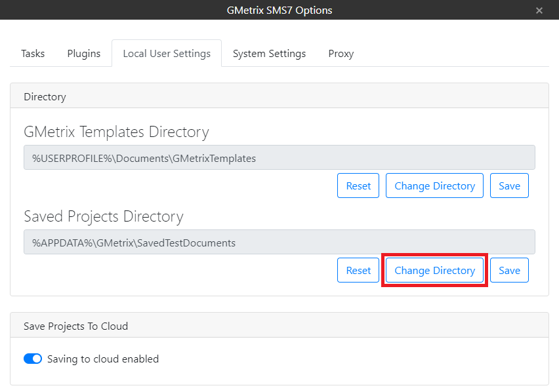
Task: Save the Saved Projects Directory setting
Action: coord(509,270)
